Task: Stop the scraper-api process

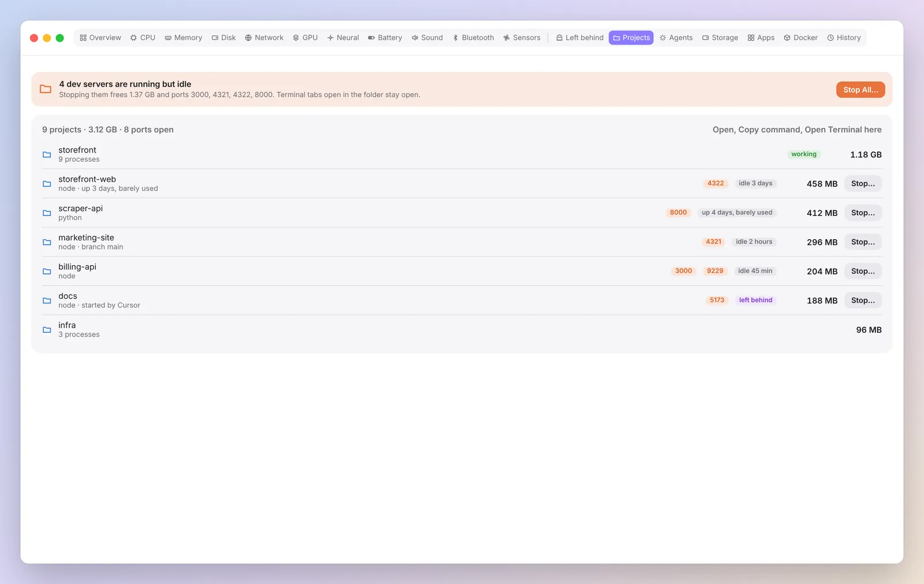Action: 863,213
